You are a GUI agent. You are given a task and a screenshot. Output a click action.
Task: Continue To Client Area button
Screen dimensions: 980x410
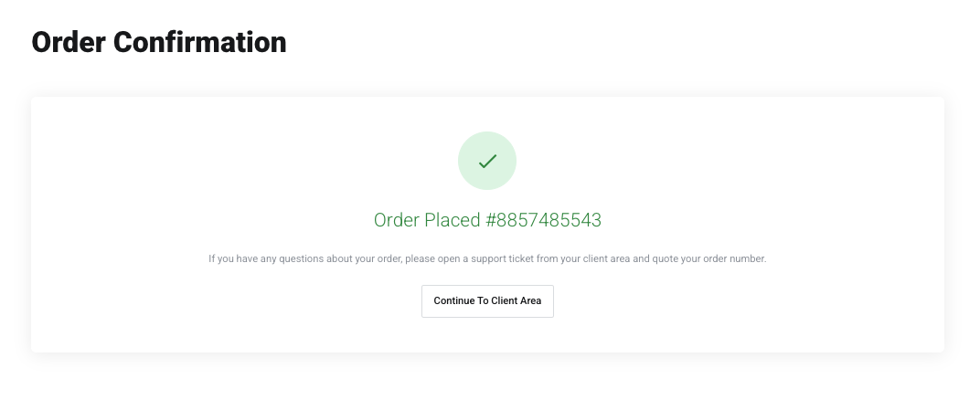coord(487,300)
